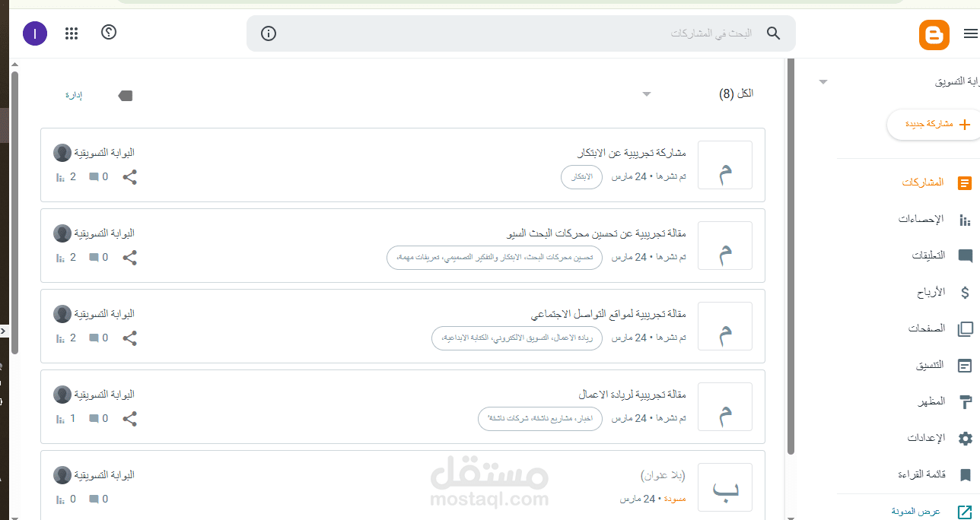Share the innovation post
The width and height of the screenshot is (980, 520).
pyautogui.click(x=130, y=177)
